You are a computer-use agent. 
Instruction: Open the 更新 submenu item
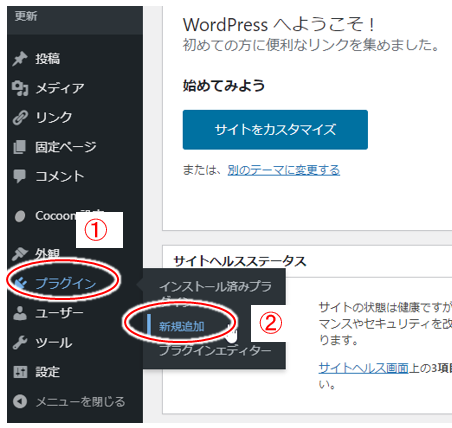click(x=26, y=16)
